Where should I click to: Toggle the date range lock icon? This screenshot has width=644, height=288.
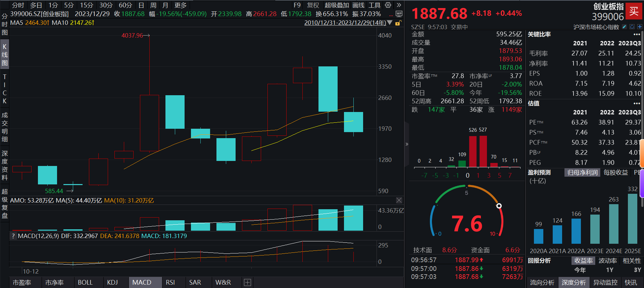pos(398,23)
